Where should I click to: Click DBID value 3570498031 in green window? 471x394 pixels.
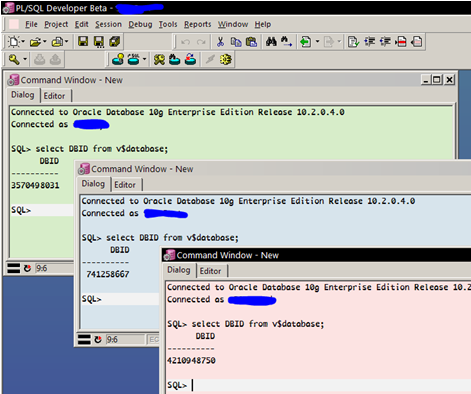35,185
